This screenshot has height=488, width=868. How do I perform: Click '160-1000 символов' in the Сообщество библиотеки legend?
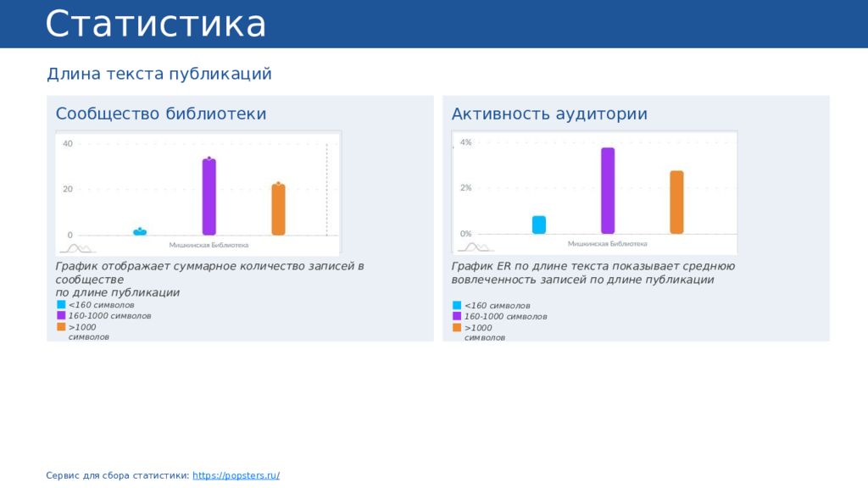109,316
